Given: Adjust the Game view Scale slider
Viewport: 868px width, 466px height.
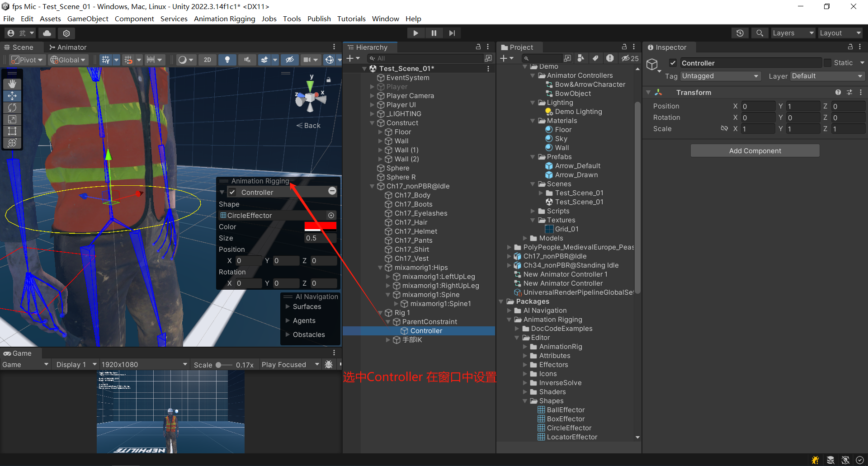Looking at the screenshot, I should coord(218,365).
